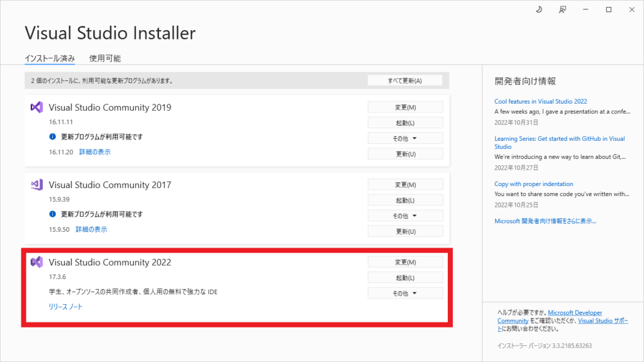Image resolution: width=644 pixels, height=362 pixels.
Task: Click the Visual Studio Community 2019 title
Action: 110,107
